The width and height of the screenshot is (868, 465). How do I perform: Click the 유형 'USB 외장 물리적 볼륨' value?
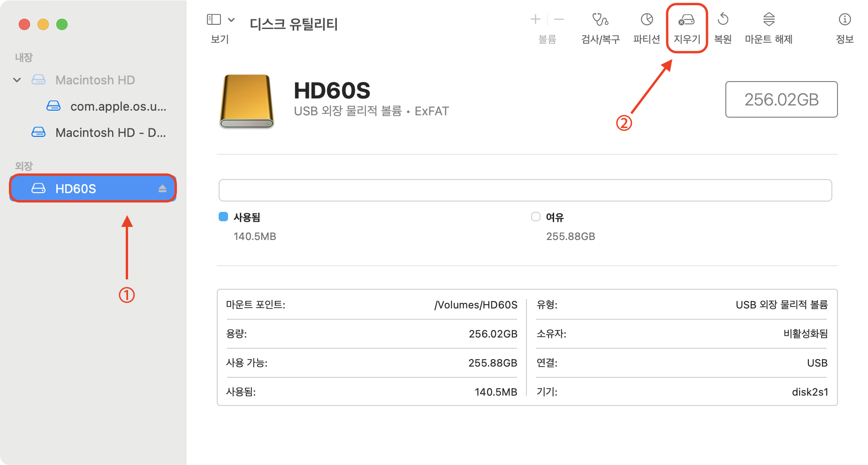(782, 305)
